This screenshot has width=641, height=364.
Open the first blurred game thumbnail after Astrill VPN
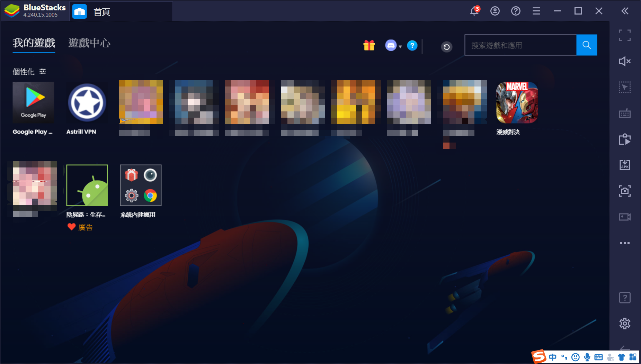141,102
